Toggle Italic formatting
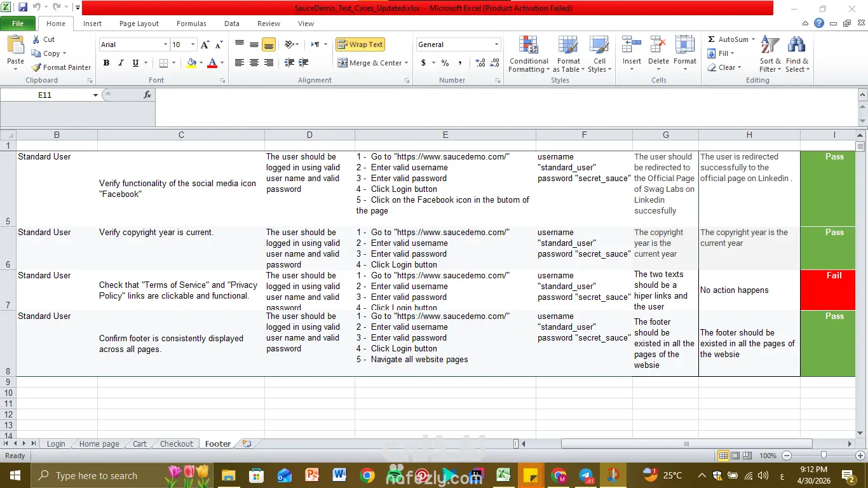868x488 pixels. 121,63
